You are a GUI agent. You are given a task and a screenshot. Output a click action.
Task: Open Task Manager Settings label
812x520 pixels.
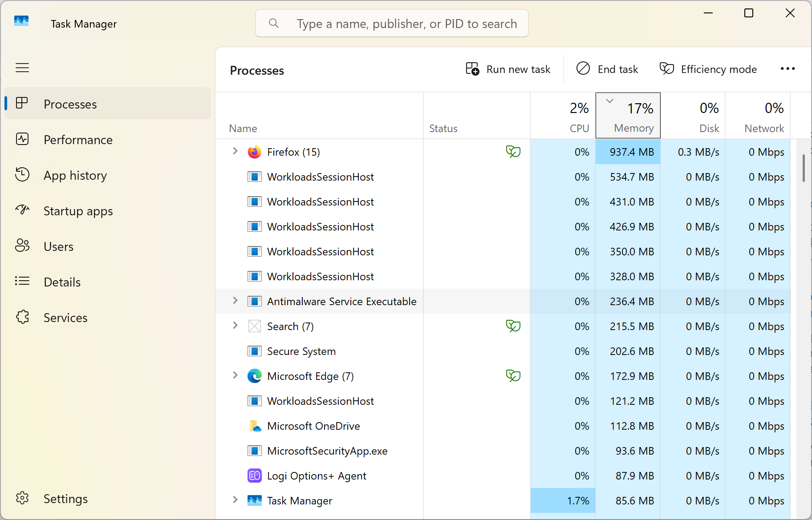click(x=65, y=499)
